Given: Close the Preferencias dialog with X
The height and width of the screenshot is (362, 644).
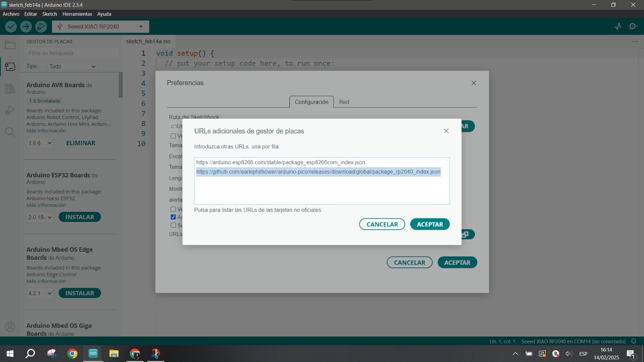Looking at the screenshot, I should [x=474, y=83].
